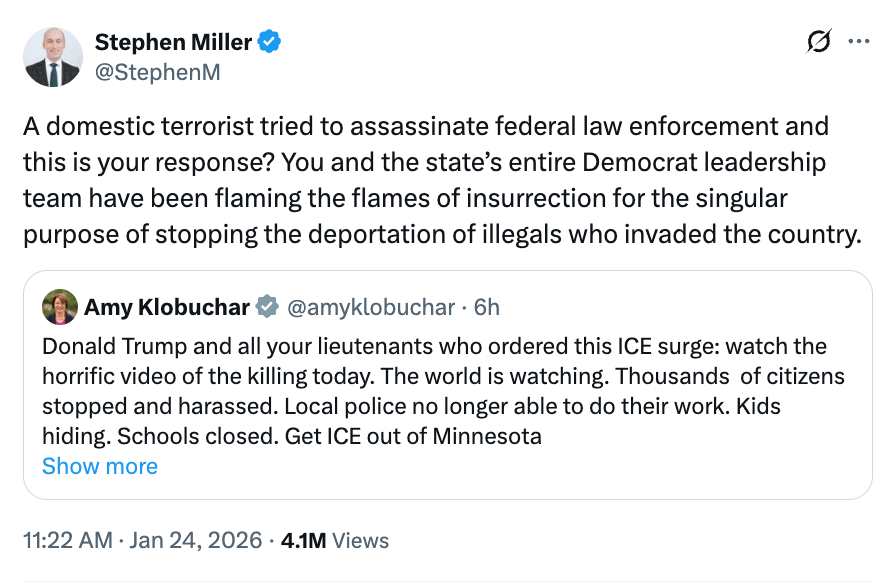Click the 'Get ICE out of Minnesota' text
Screen dimensions: 890x582
(x=413, y=437)
